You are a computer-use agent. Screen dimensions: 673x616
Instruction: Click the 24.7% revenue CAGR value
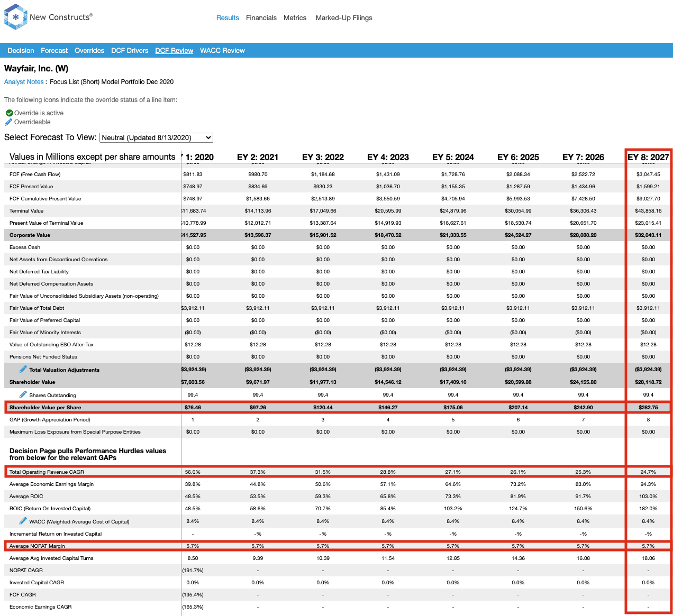[648, 472]
